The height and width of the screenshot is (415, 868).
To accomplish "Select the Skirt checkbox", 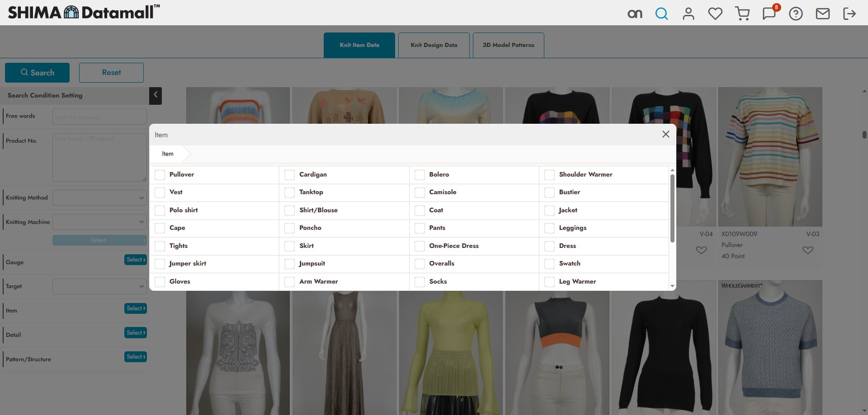I will (x=289, y=246).
